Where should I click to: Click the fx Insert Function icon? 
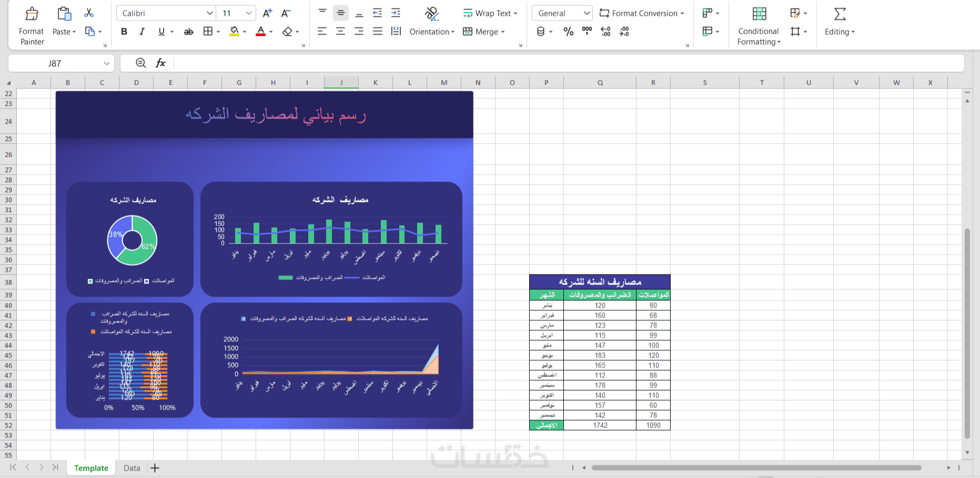pos(160,63)
